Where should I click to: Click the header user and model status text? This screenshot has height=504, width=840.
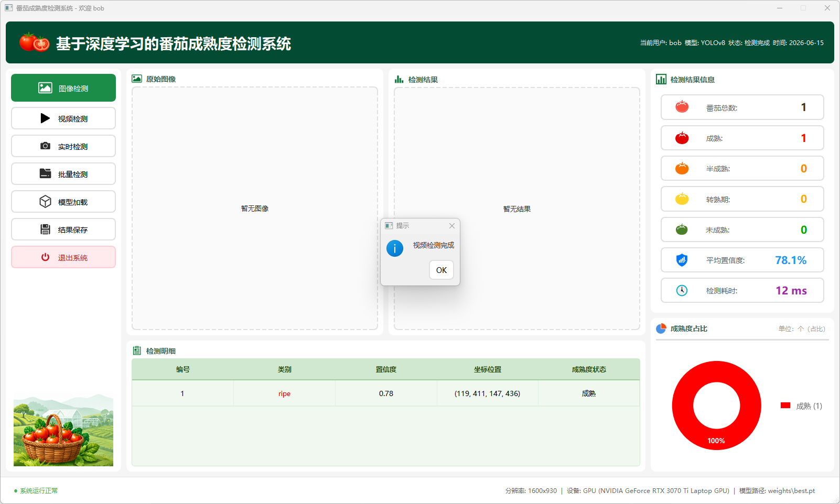coord(732,43)
